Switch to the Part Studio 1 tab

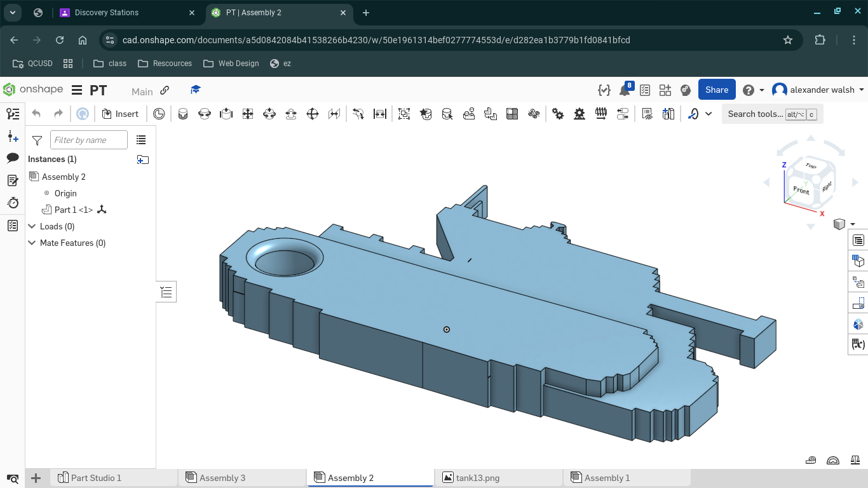[97, 478]
